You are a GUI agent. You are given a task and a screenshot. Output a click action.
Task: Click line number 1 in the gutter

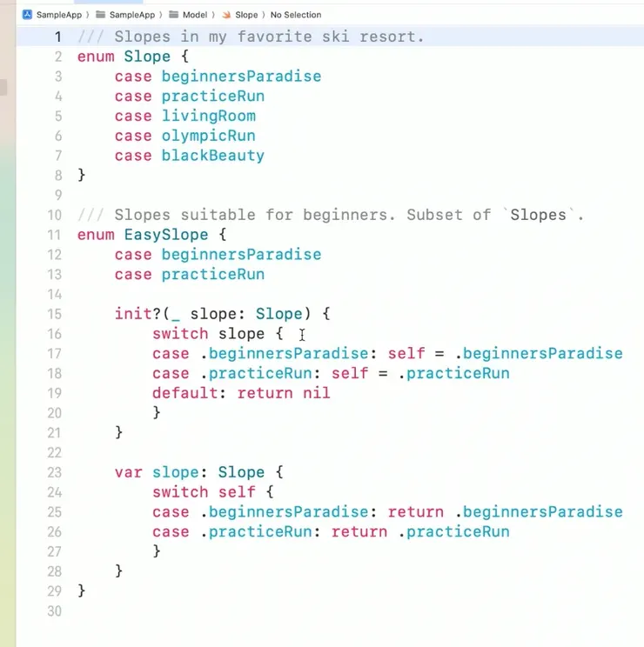click(58, 37)
